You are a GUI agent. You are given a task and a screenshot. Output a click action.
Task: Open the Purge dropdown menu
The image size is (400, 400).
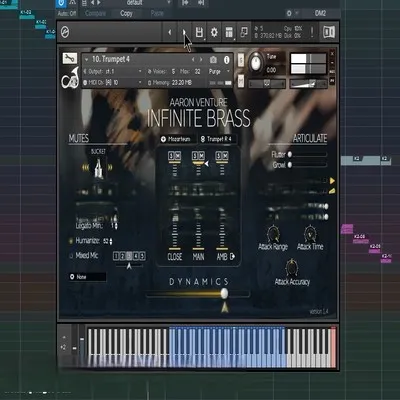coord(219,71)
